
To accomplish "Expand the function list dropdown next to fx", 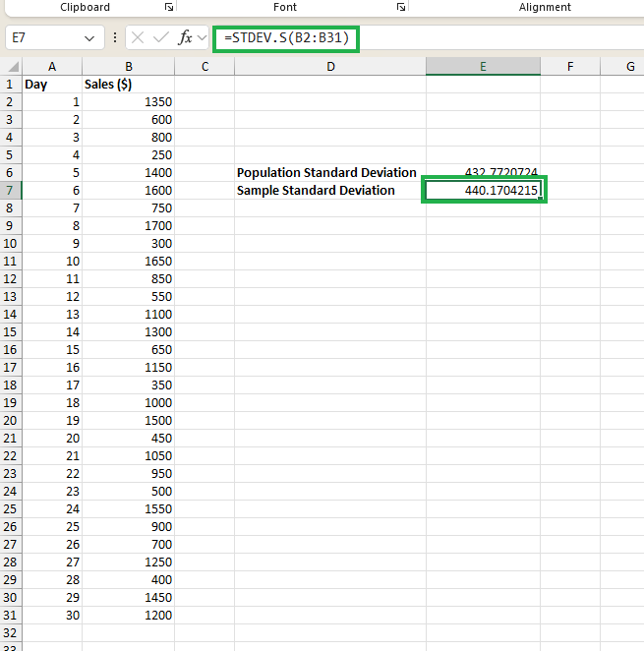I will point(203,37).
